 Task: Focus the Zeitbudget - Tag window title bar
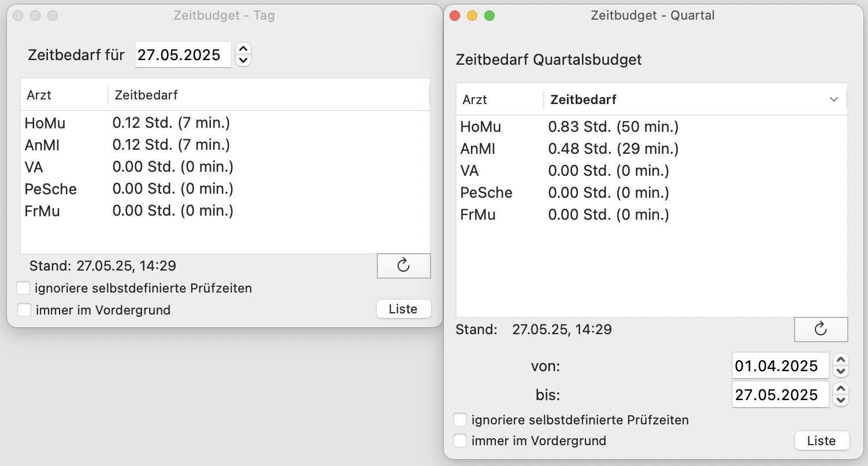point(224,16)
